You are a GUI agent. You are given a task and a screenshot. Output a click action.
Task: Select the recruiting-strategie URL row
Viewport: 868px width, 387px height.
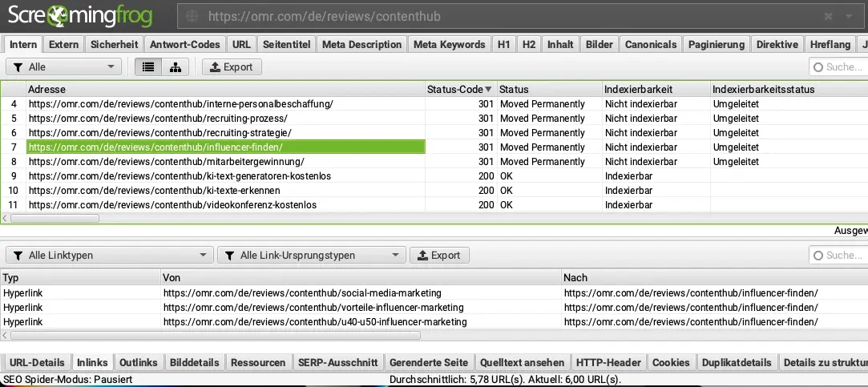tap(226, 132)
